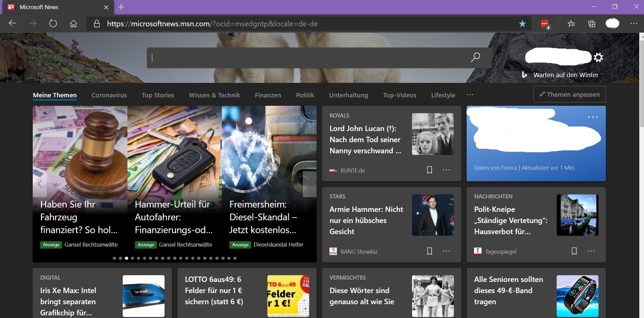Toggle the favorite star in the address bar
The image size is (644, 318).
point(522,24)
